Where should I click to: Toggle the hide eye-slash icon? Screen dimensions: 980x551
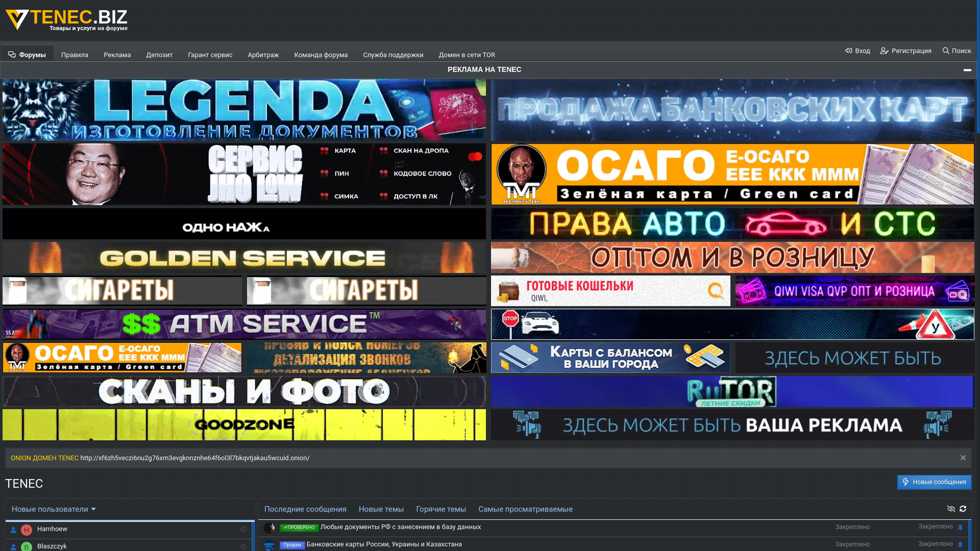coord(951,509)
